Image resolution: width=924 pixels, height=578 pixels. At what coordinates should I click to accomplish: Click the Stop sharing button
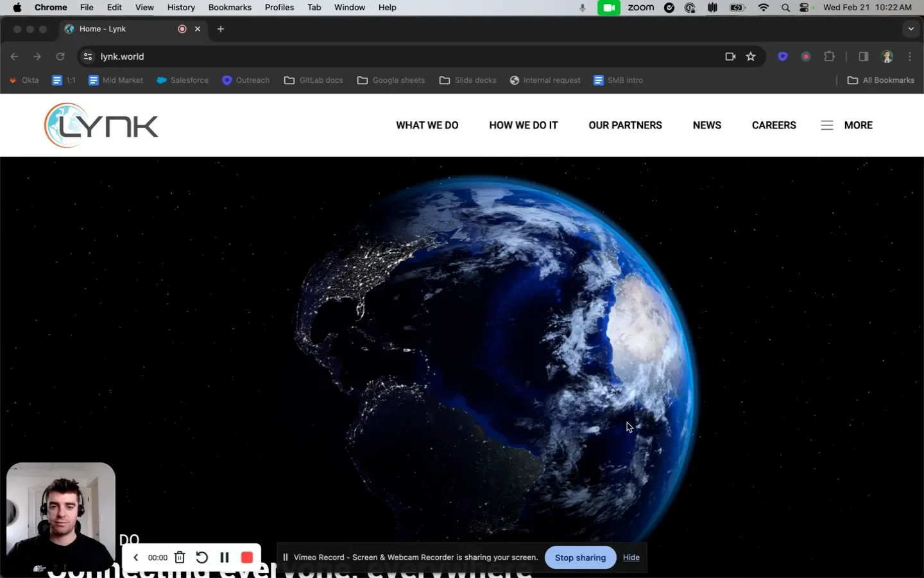[x=581, y=557]
